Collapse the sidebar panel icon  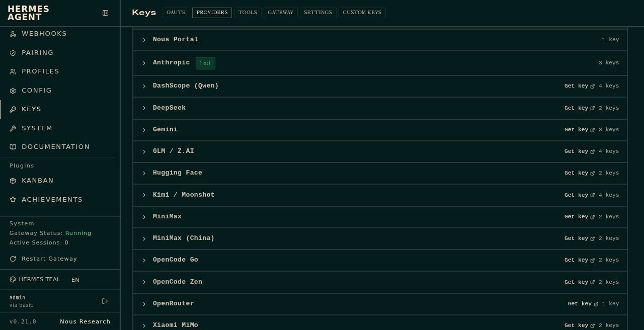pyautogui.click(x=105, y=13)
